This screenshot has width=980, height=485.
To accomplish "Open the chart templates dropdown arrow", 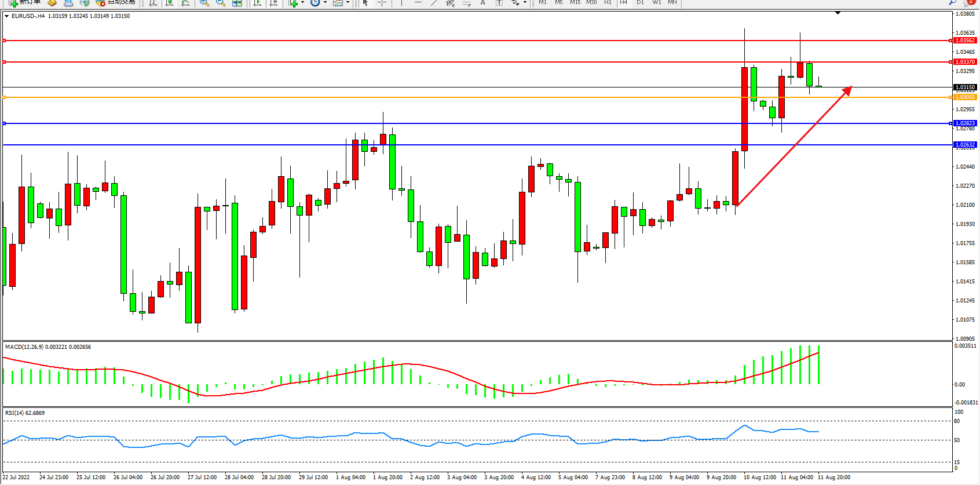I will tap(348, 3).
